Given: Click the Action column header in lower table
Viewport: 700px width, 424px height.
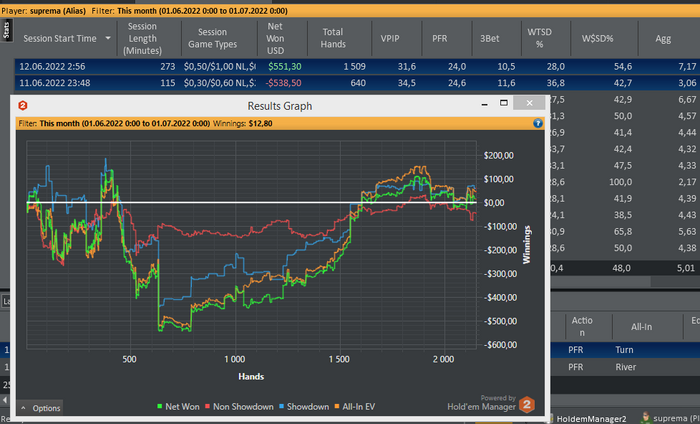Looking at the screenshot, I should pyautogui.click(x=582, y=327).
